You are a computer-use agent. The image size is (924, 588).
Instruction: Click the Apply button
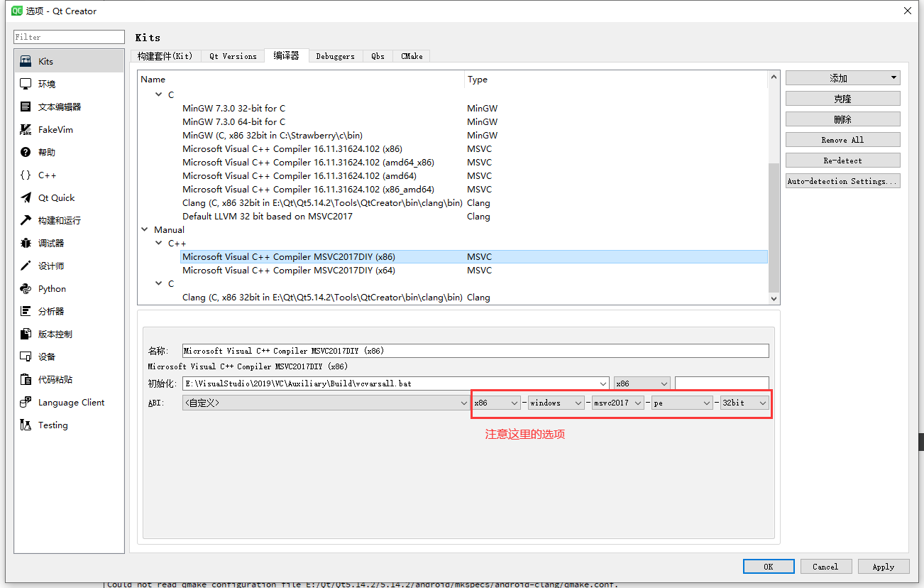pyautogui.click(x=884, y=567)
